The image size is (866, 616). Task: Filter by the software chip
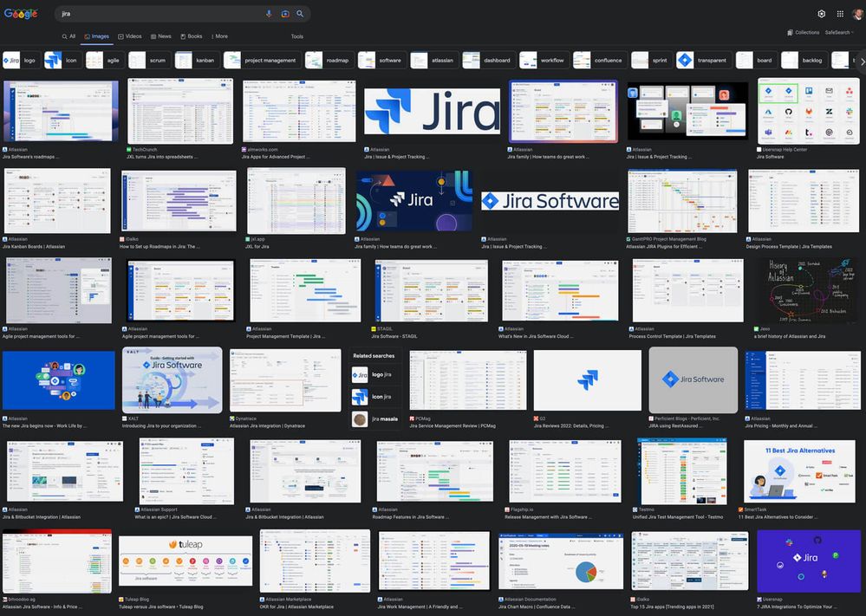pyautogui.click(x=381, y=60)
